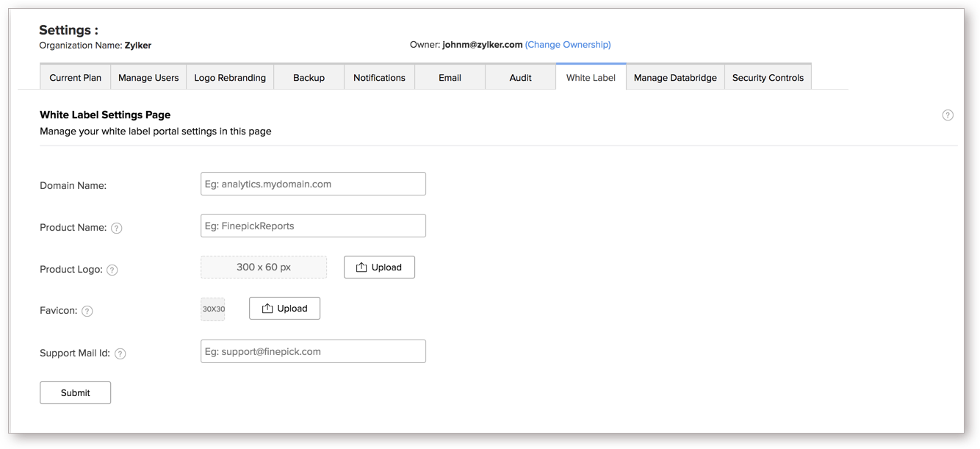980x449 pixels.
Task: Click into the Product Name text box
Action: pos(313,226)
